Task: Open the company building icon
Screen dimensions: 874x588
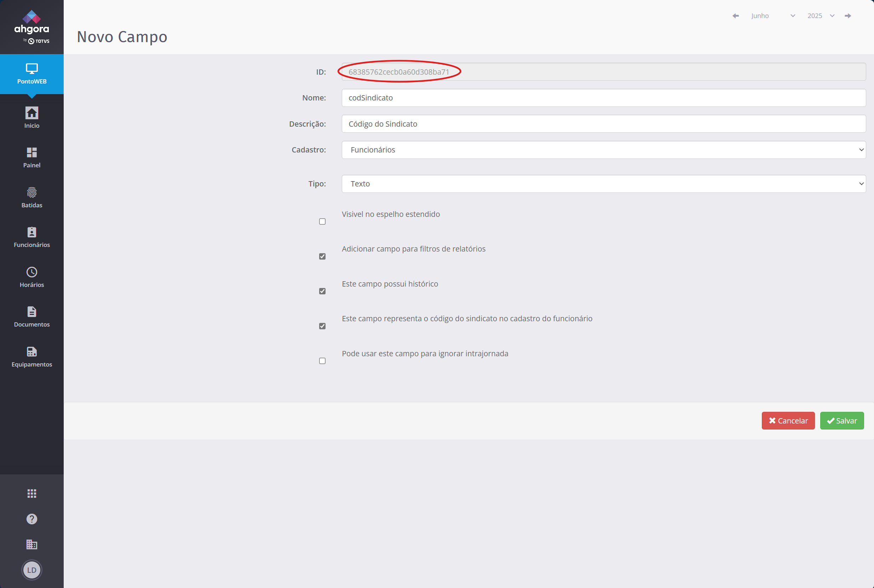Action: 32,544
